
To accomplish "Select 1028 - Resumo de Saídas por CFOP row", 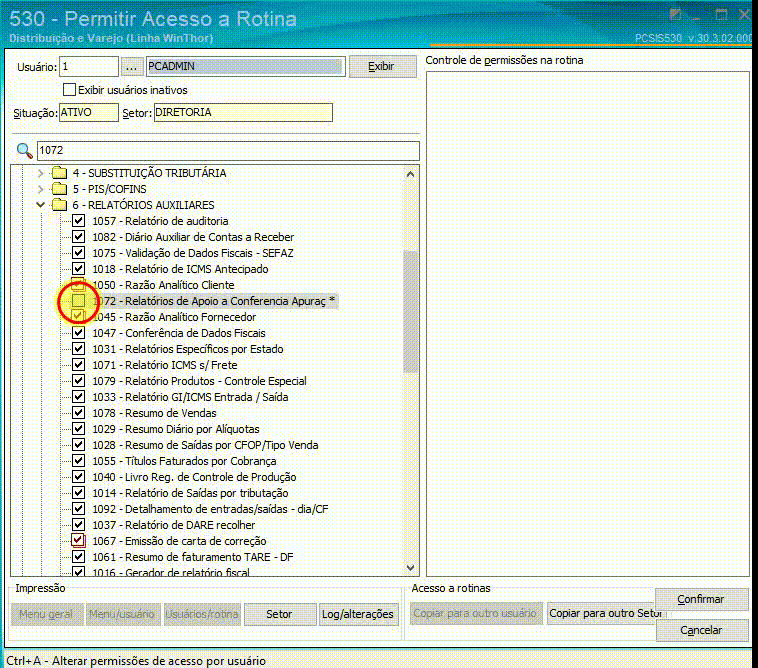I will (x=205, y=445).
